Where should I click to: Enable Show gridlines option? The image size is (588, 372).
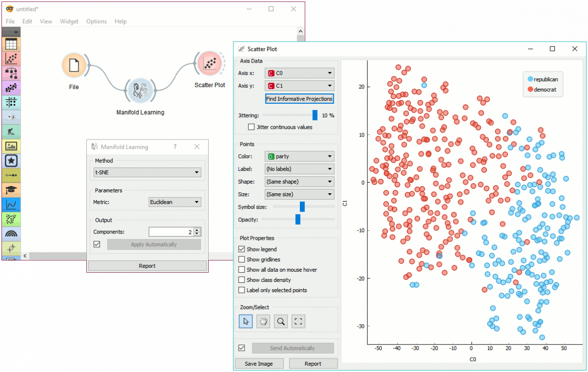[242, 259]
